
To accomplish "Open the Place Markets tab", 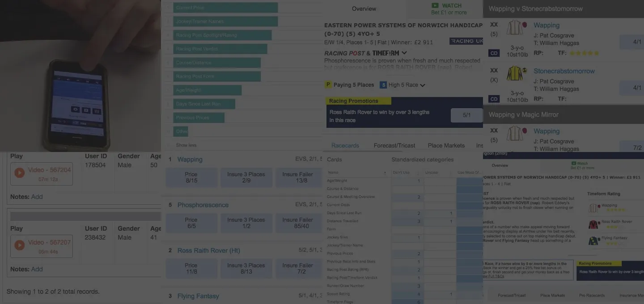I will [x=446, y=145].
